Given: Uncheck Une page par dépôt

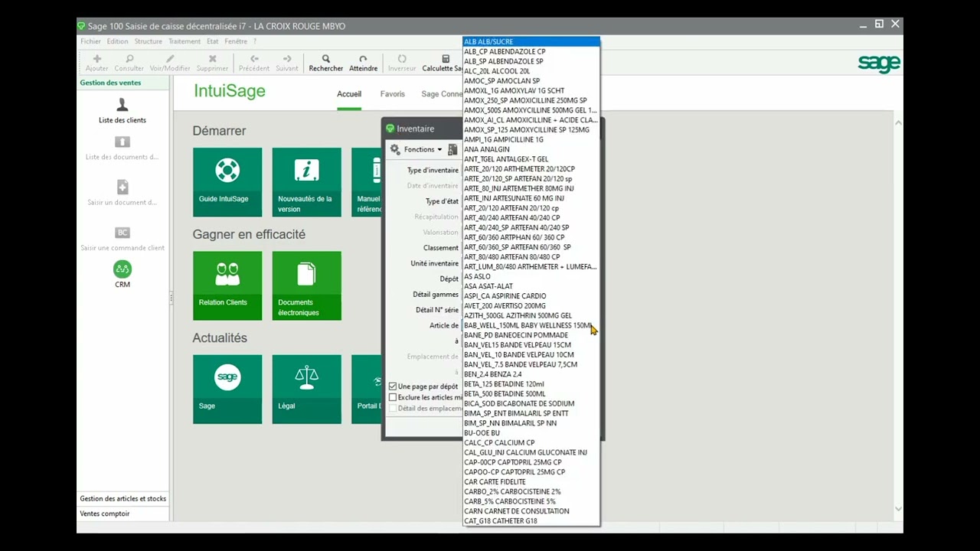Looking at the screenshot, I should click(x=393, y=386).
